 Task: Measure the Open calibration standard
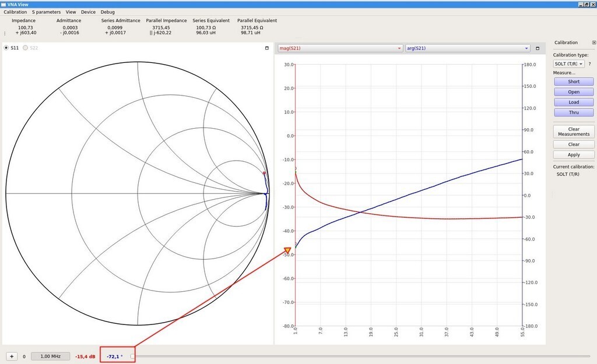pos(574,91)
